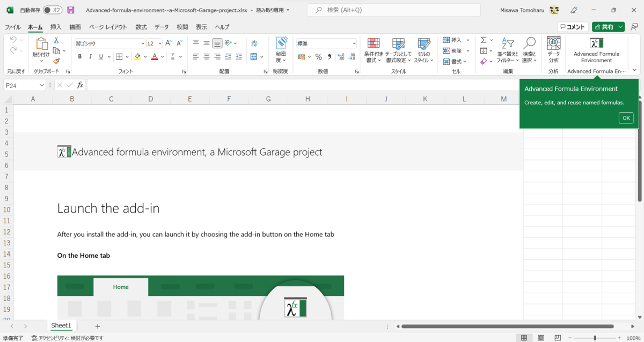Switch to Page Break Preview in status bar
This screenshot has height=342, width=644.
tap(558, 338)
